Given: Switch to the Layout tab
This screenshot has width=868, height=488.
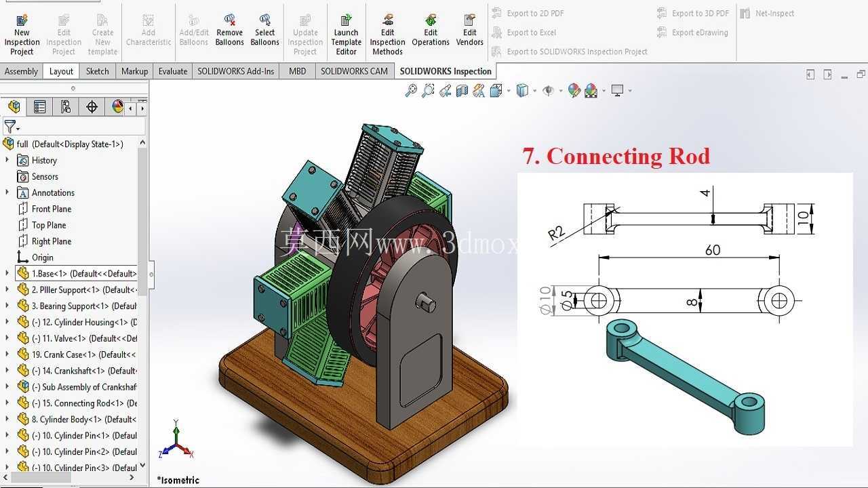Looking at the screenshot, I should pyautogui.click(x=61, y=71).
